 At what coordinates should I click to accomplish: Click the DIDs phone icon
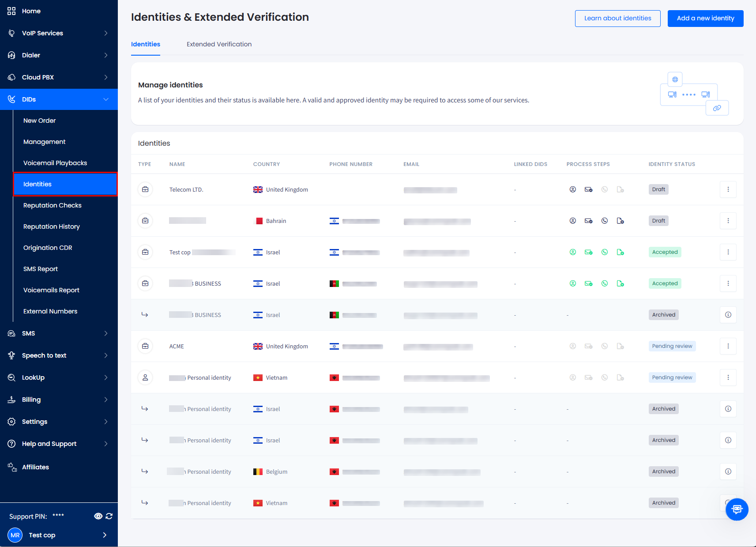[11, 99]
